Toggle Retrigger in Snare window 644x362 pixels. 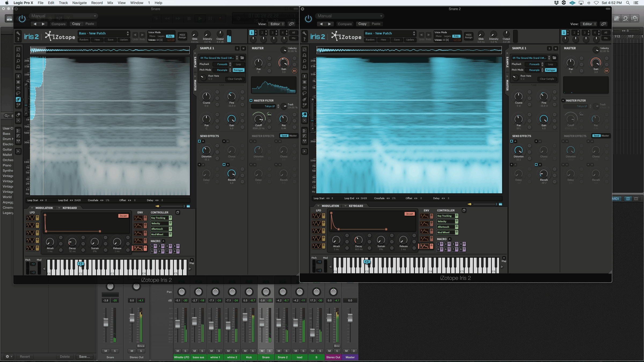click(238, 70)
